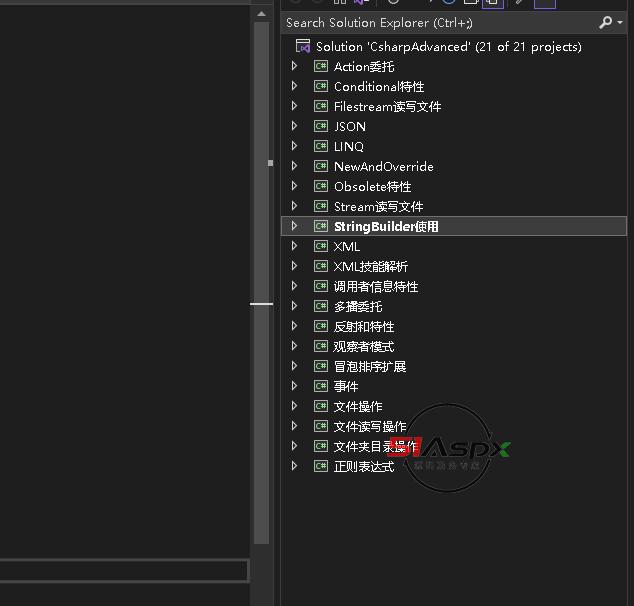This screenshot has width=634, height=606.
Task: Expand the XML技能解析 project node
Action: [295, 266]
